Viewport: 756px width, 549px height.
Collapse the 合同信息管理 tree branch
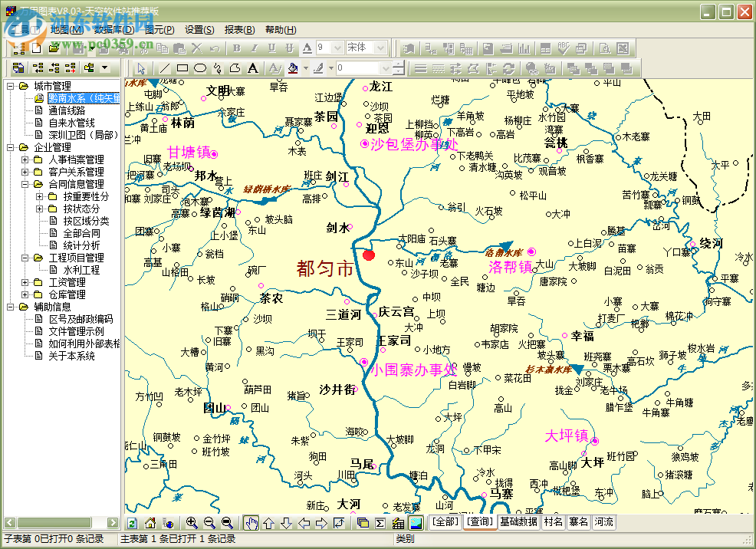tap(25, 183)
